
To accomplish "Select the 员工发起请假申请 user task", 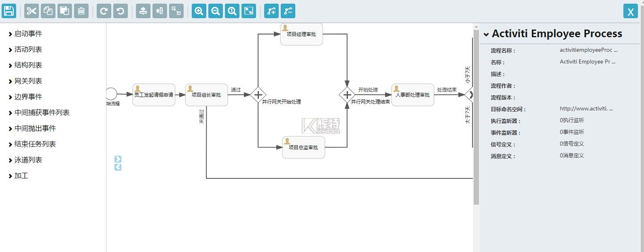I will pyautogui.click(x=154, y=95).
